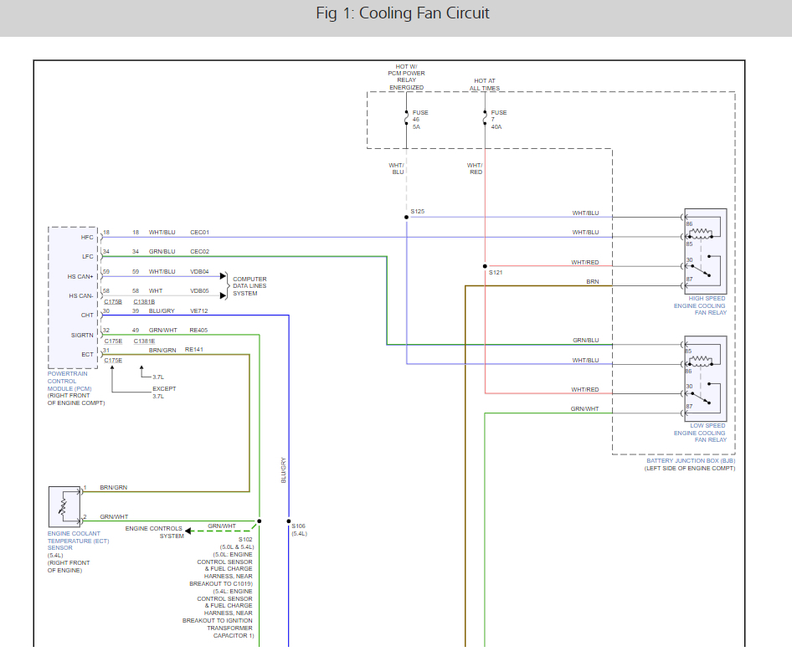This screenshot has width=792, height=672.
Task: Select the S121 splice point dot
Action: [485, 265]
